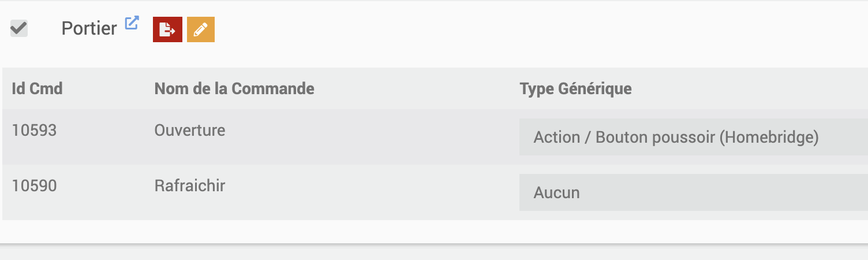Viewport: 868px width, 260px height.
Task: Click the Id Cmd column header
Action: 37,89
